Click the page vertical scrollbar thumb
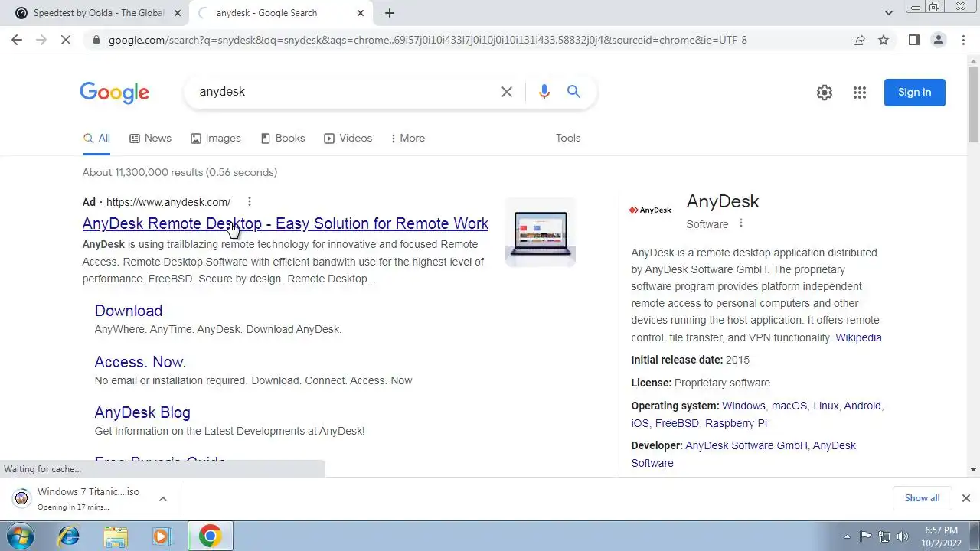 [x=973, y=103]
